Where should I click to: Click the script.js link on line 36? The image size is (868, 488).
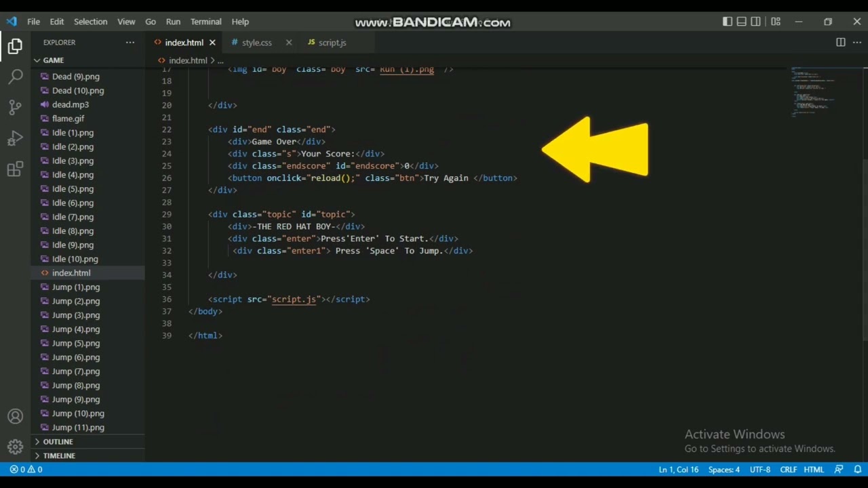pos(294,299)
